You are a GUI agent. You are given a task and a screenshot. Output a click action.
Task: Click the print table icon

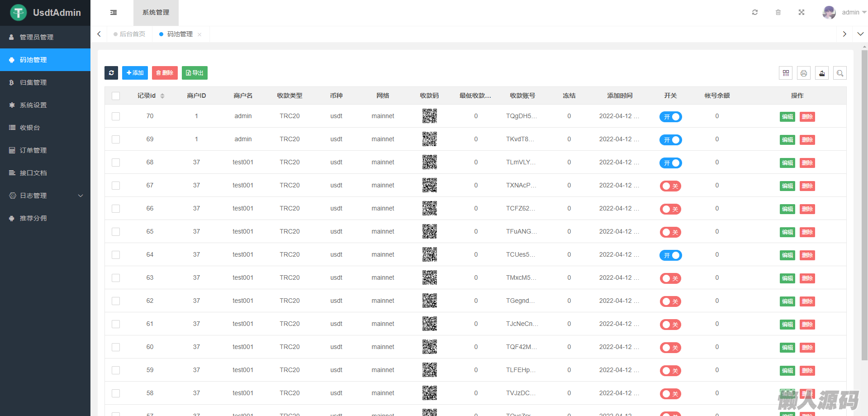[804, 73]
